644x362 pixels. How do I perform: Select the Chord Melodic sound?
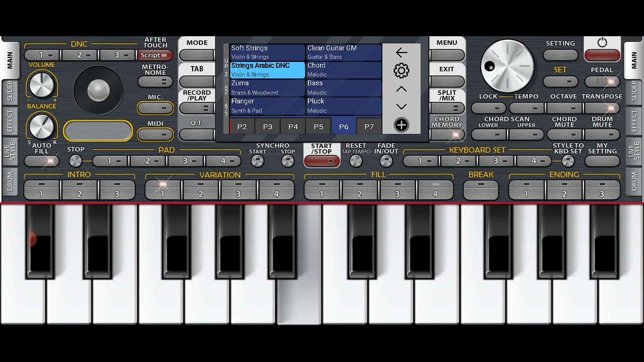pos(344,70)
